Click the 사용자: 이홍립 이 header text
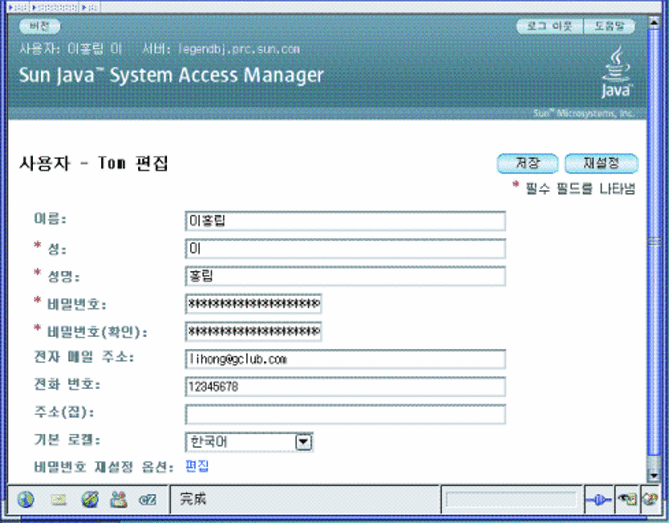Viewport: 669px width, 524px height. (71, 49)
